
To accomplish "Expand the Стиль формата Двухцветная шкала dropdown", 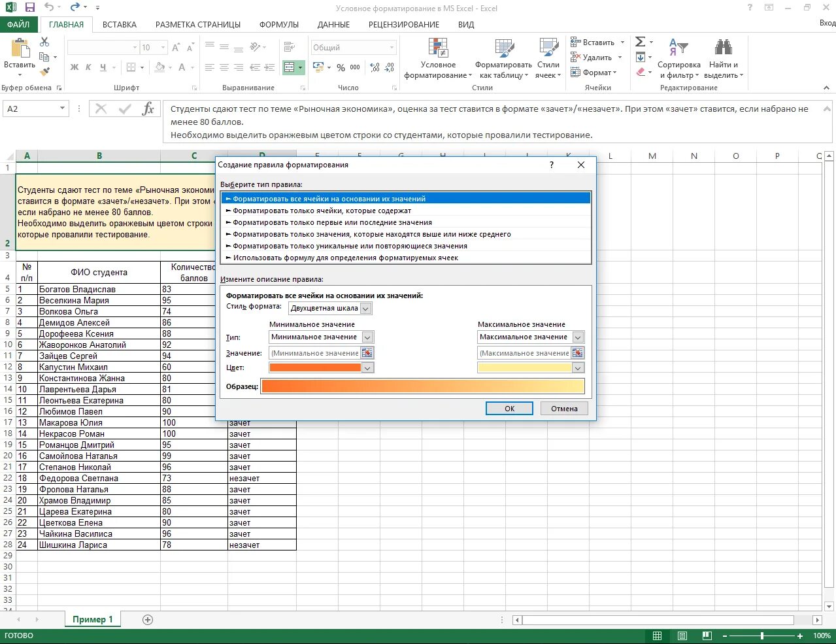I will coord(365,308).
